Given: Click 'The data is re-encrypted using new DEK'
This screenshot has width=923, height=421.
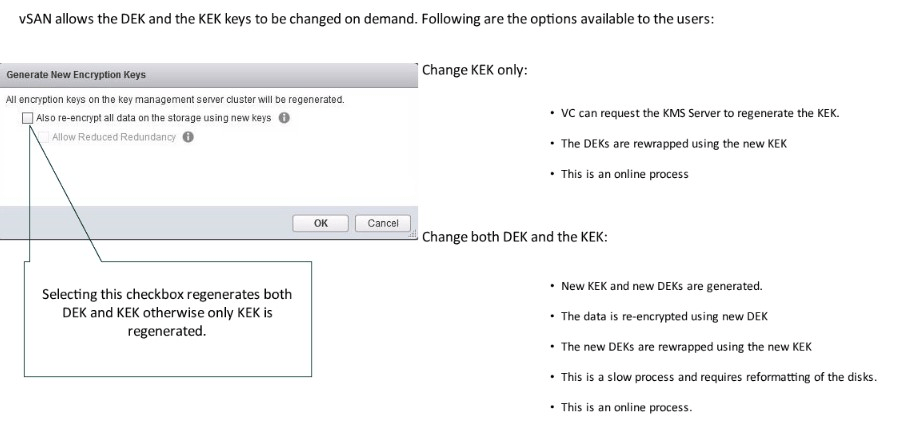Looking at the screenshot, I should click(x=664, y=316).
